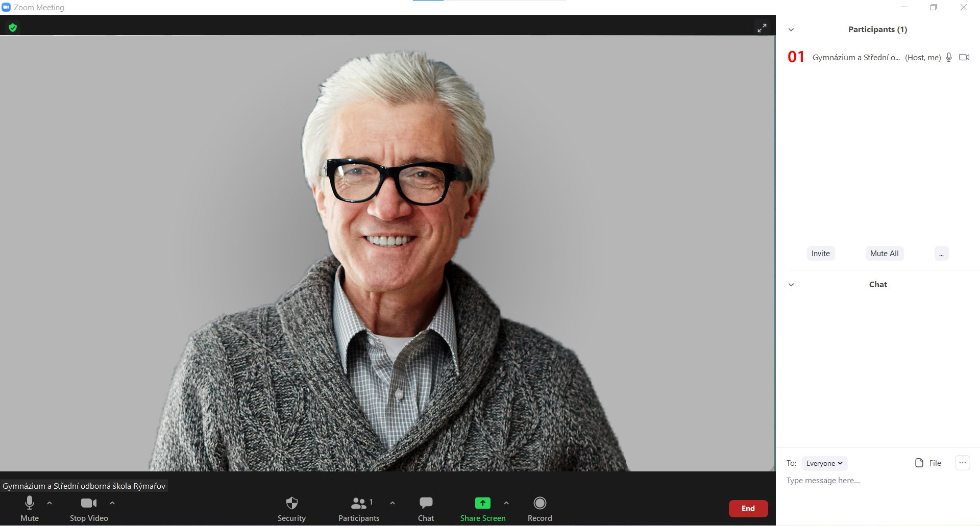This screenshot has width=980, height=526.
Task: Click the (Host, me) label
Action: pyautogui.click(x=923, y=58)
